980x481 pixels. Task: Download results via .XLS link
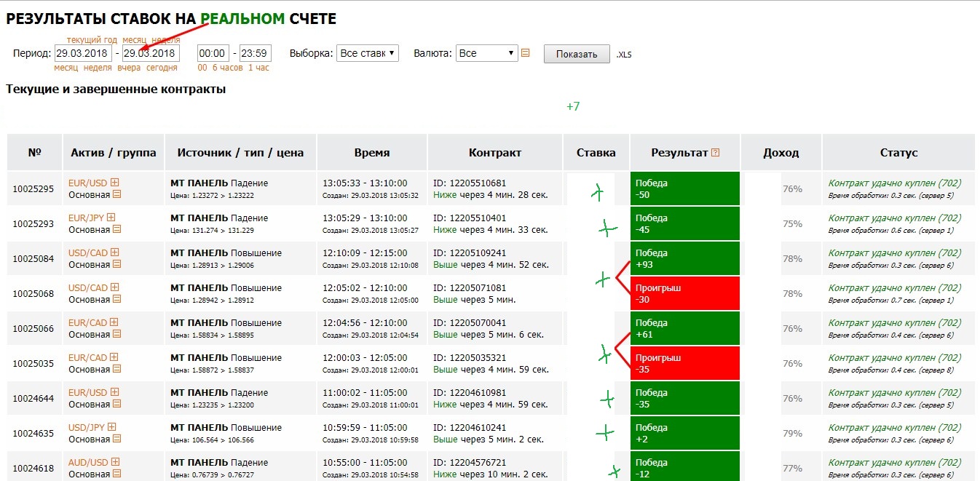[624, 55]
